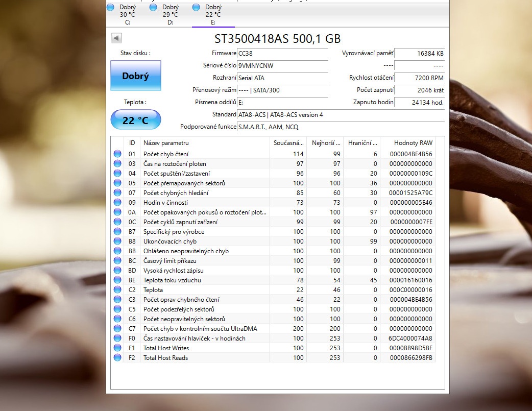Click current value 200 in UltraDMA row
Image resolution: width=532 pixels, height=411 pixels.
tap(298, 328)
